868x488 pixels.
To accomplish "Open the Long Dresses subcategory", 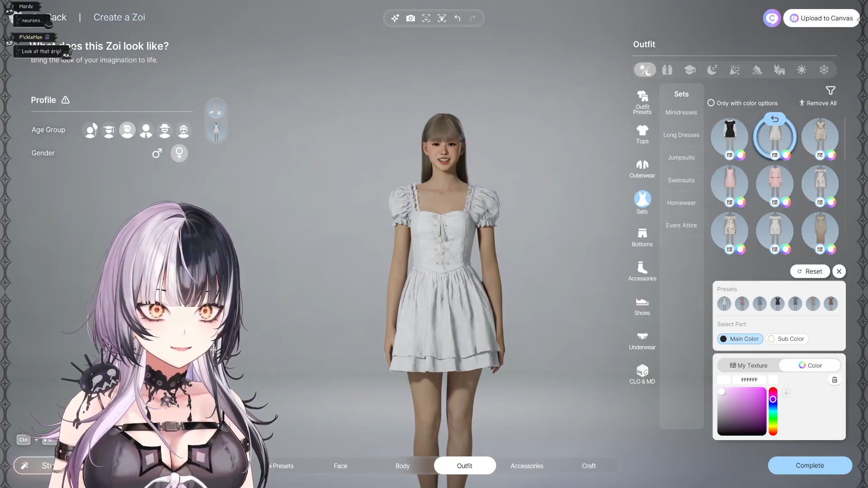I will tap(681, 135).
